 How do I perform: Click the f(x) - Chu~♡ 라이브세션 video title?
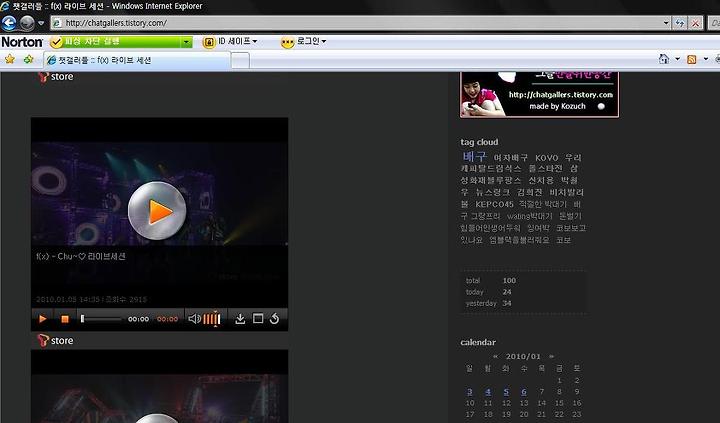(x=81, y=256)
